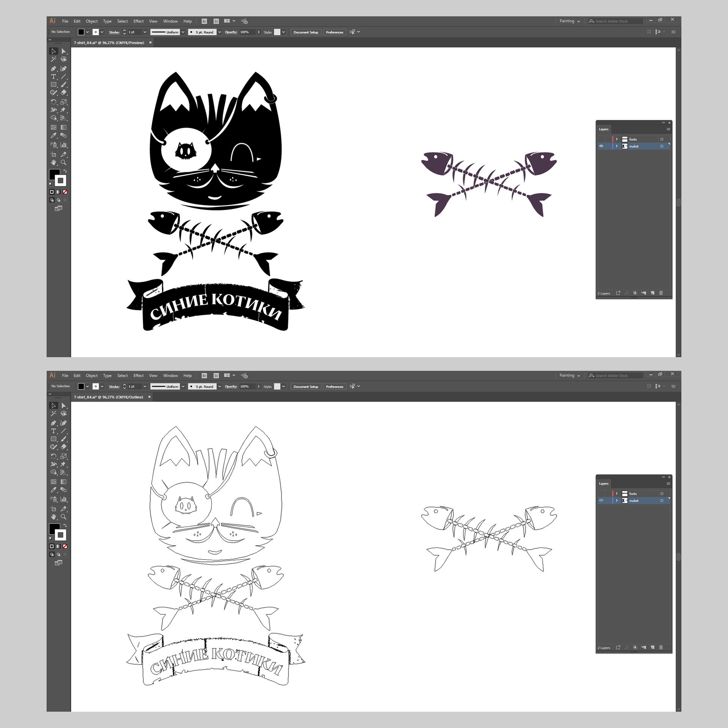Click Preferences button in Outline-mode window

(x=334, y=387)
